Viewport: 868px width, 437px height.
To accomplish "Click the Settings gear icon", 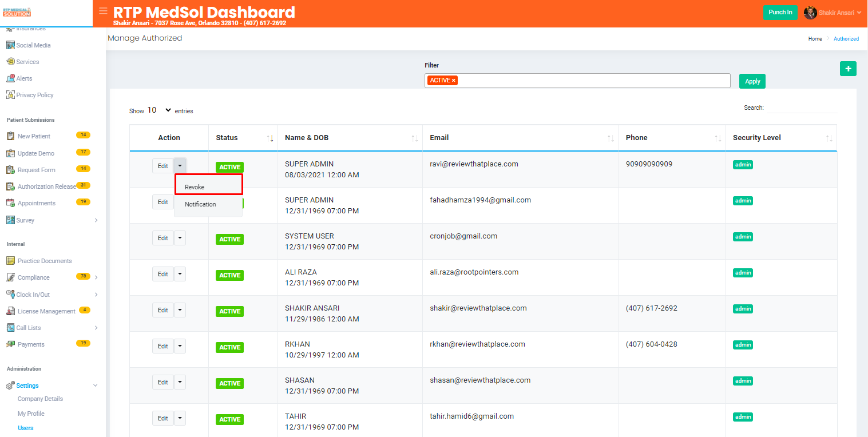I will [x=10, y=386].
